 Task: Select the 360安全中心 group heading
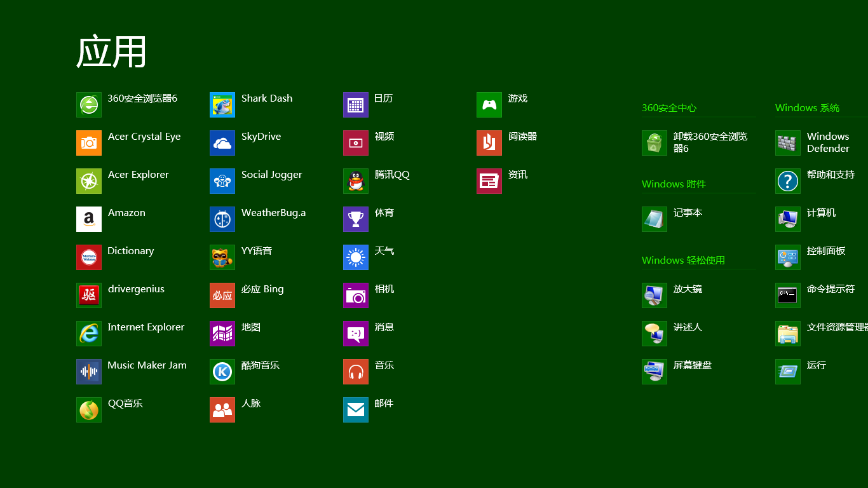(x=669, y=108)
